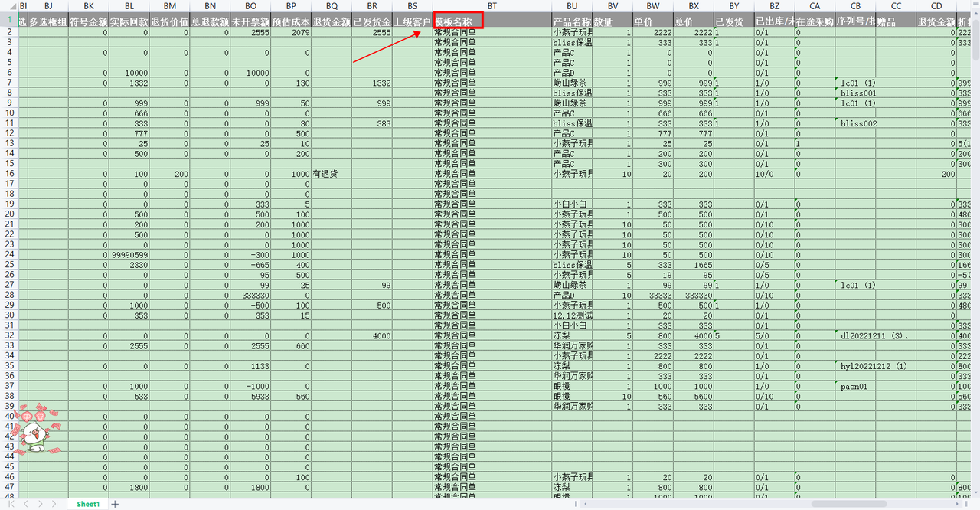Select column CC header

[896, 6]
